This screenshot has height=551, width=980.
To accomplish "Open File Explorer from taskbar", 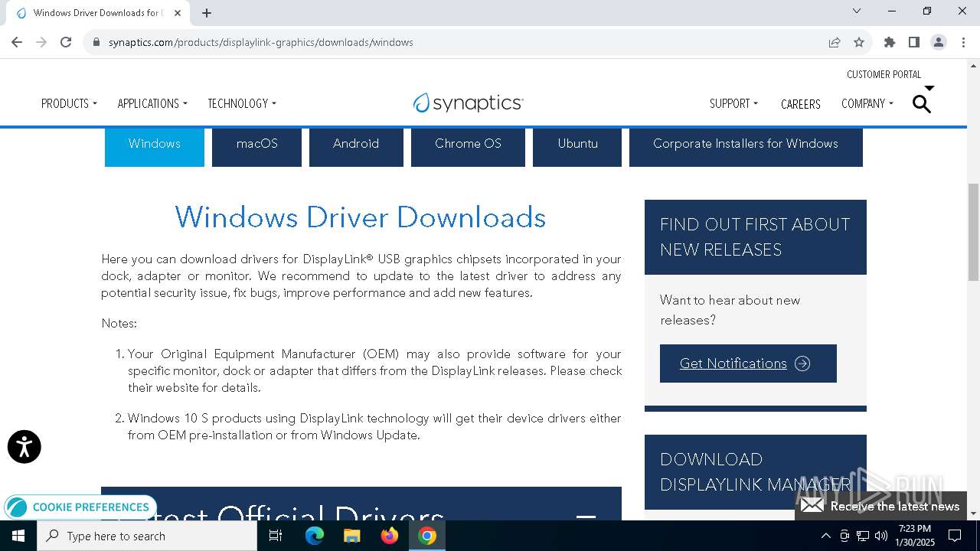I will pos(352,536).
